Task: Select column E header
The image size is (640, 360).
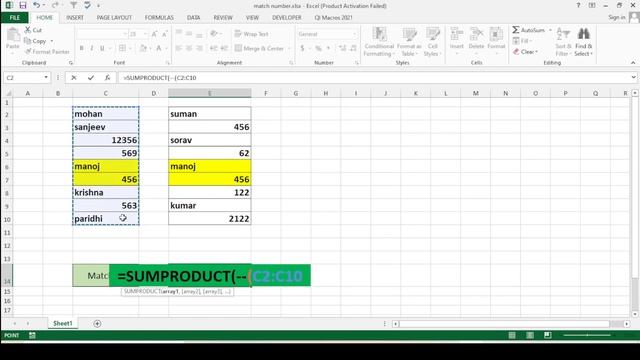Action: [x=210, y=93]
